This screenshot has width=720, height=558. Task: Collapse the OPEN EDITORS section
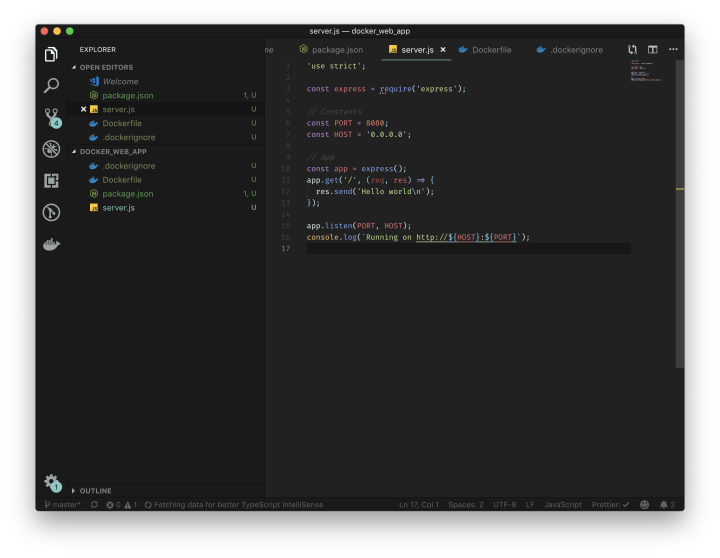pyautogui.click(x=110, y=67)
